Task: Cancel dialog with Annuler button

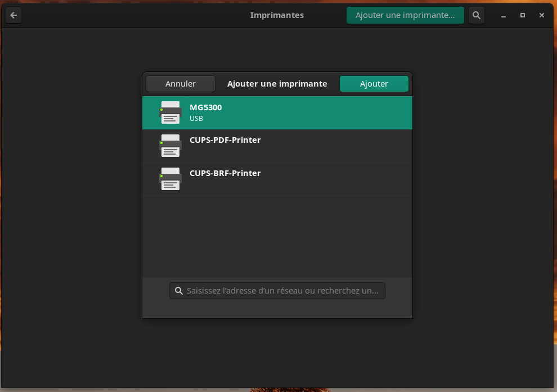Action: pos(181,84)
